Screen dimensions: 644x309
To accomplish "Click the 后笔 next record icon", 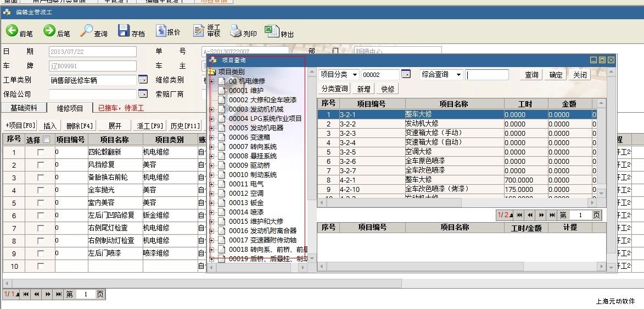I will (49, 31).
